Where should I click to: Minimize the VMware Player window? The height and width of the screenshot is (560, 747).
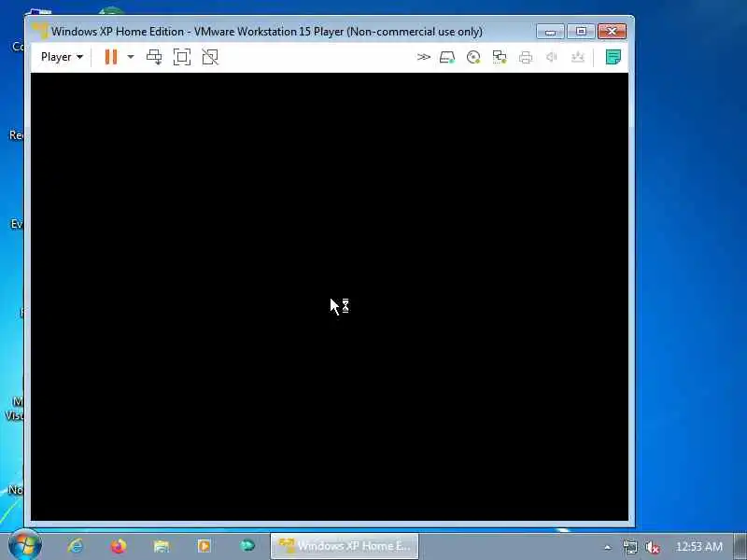(550, 32)
